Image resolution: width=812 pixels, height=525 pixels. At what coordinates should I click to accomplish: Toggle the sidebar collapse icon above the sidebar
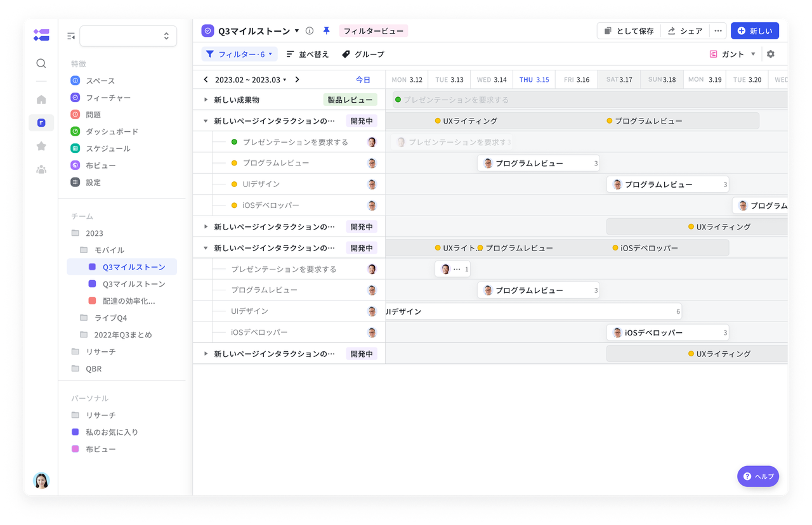[x=70, y=36]
